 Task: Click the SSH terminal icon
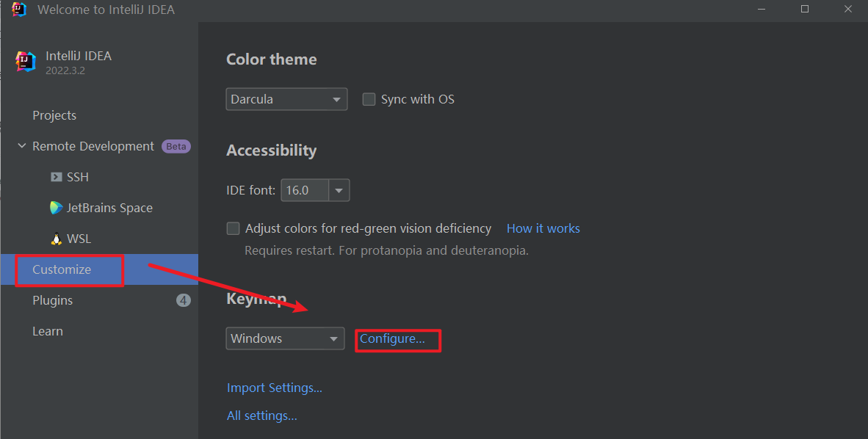(x=56, y=177)
